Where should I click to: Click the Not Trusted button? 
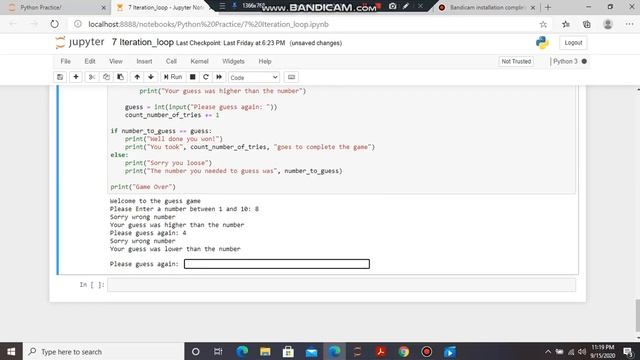pos(516,61)
